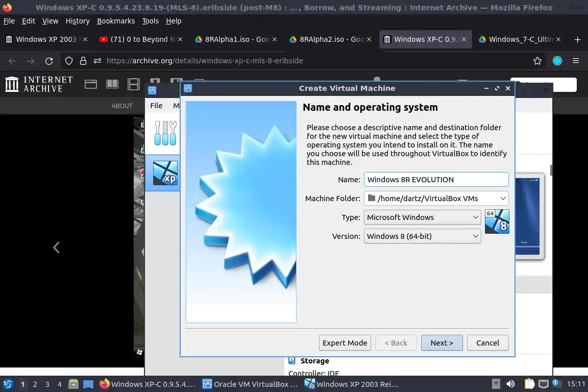Close the 8RAlpha2.iso tab

pos(369,39)
